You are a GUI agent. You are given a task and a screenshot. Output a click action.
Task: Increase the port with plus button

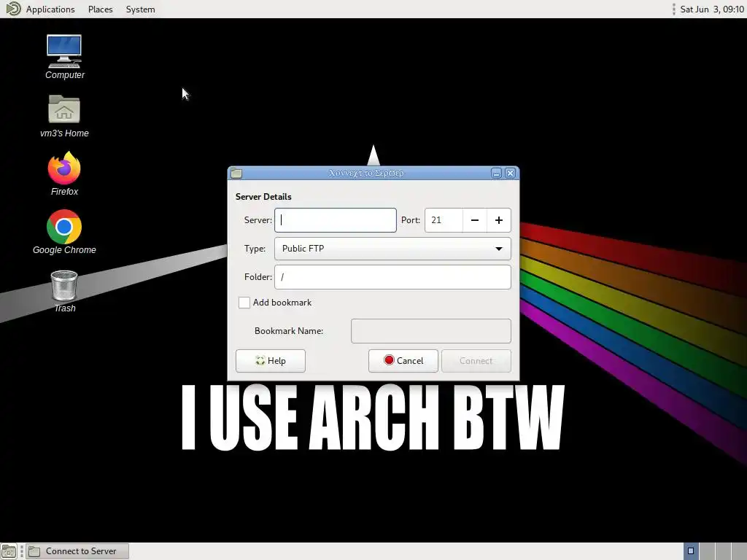[x=499, y=220]
